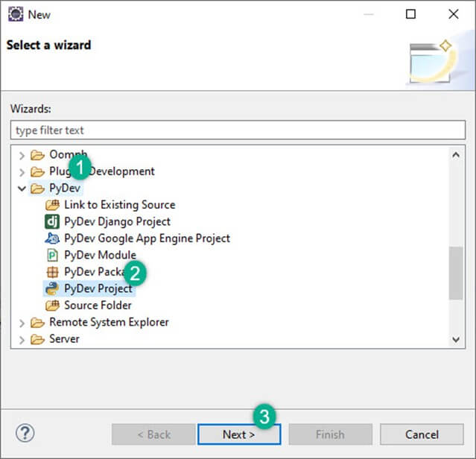Expand the Remote System Explorer folder
This screenshot has height=459, width=476.
pos(19,323)
